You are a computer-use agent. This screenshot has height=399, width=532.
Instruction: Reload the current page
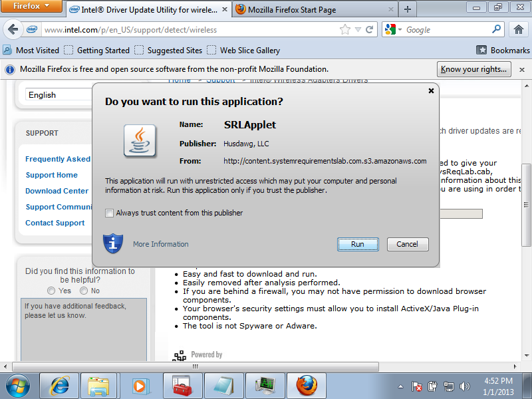pos(370,29)
